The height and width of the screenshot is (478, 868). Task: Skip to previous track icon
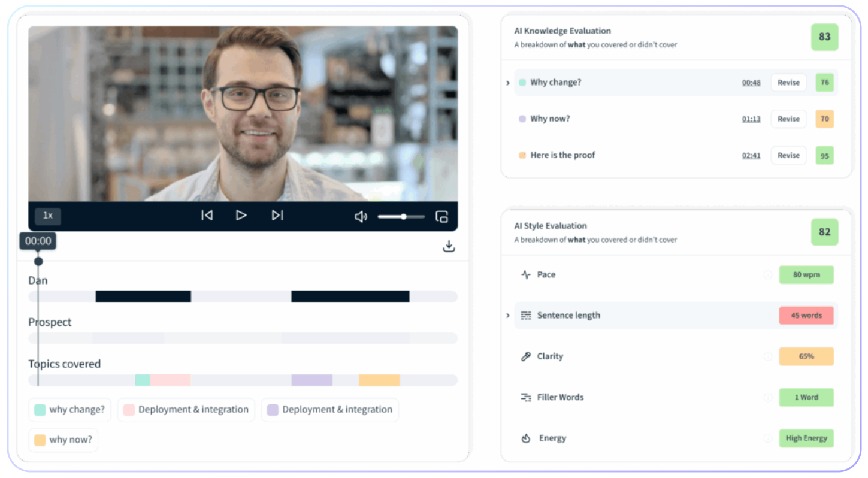tap(207, 216)
